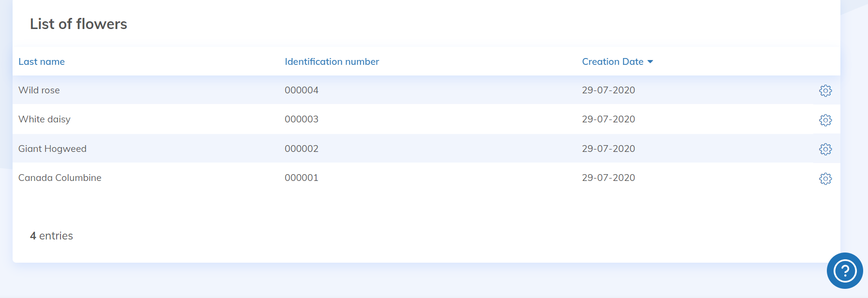Select the Canada Columbine name cell
The image size is (868, 298).
pos(60,178)
